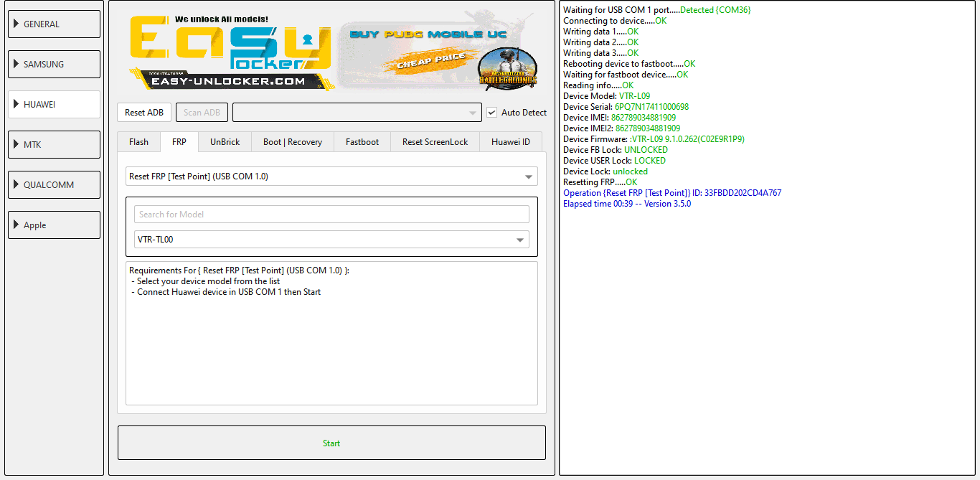980x480 pixels.
Task: Open the VTR-TL00 model dropdown
Action: (331, 240)
